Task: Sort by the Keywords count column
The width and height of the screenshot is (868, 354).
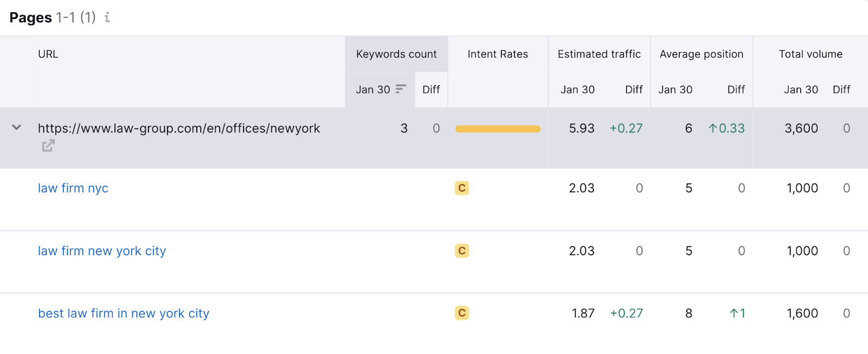Action: 396,54
